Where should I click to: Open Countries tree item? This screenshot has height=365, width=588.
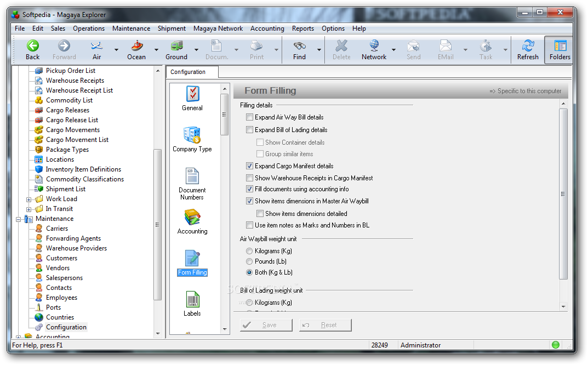[x=60, y=317]
